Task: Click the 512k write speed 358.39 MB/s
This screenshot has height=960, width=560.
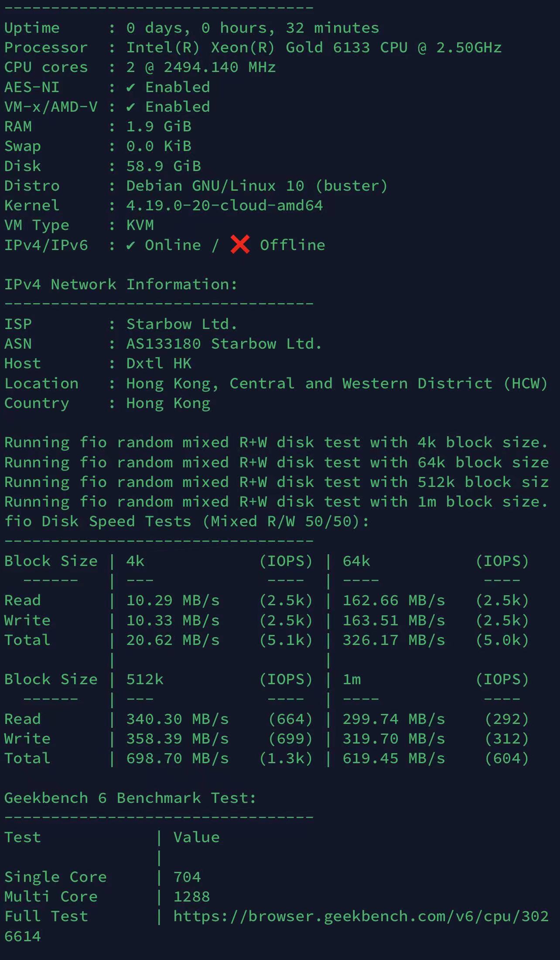Action: pos(177,738)
